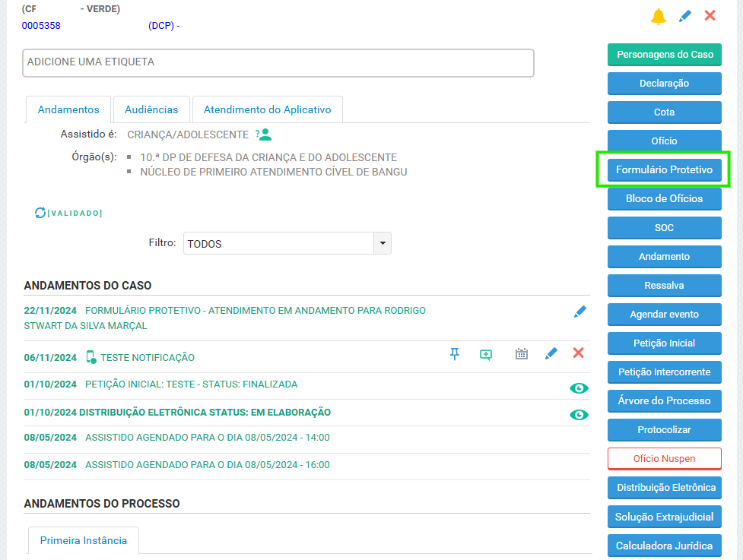
Task: Open calendar icon on TESTE NOTIFICAÇÃO row
Action: point(522,354)
